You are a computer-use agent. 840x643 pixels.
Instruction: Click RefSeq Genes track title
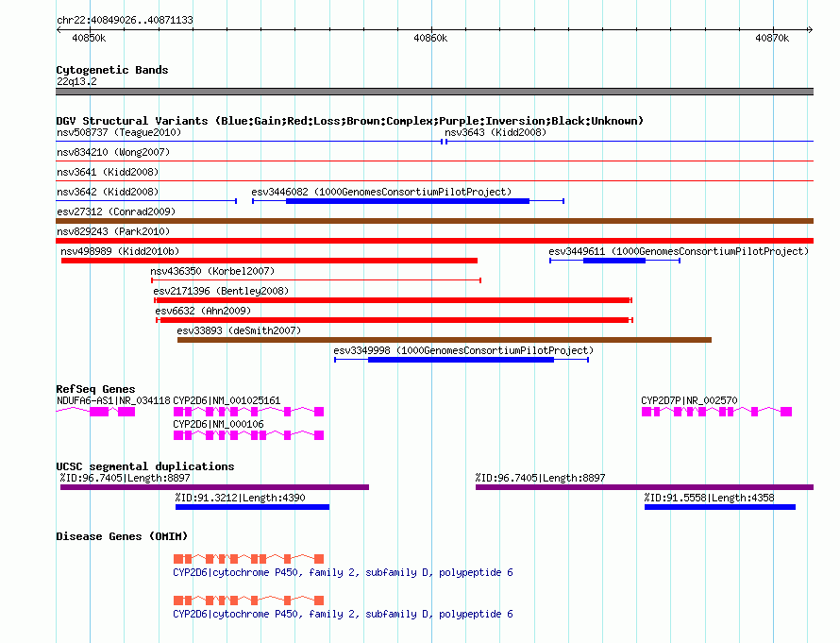pyautogui.click(x=95, y=389)
